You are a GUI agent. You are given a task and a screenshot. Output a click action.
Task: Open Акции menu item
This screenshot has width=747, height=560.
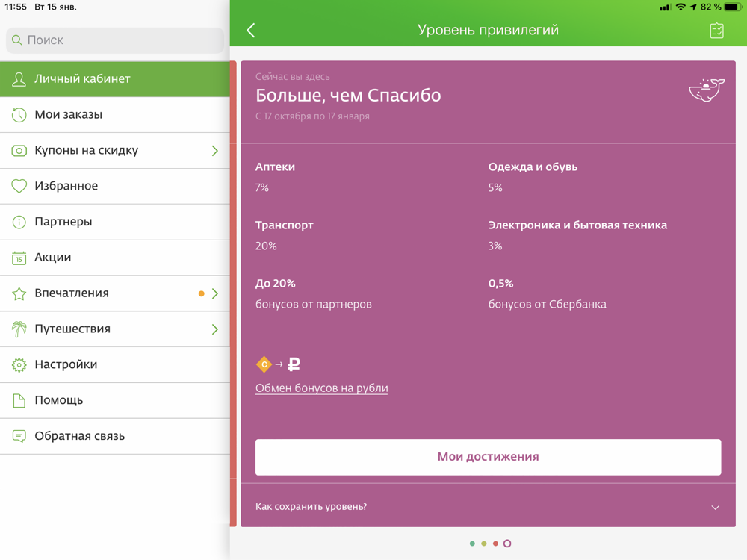point(115,258)
